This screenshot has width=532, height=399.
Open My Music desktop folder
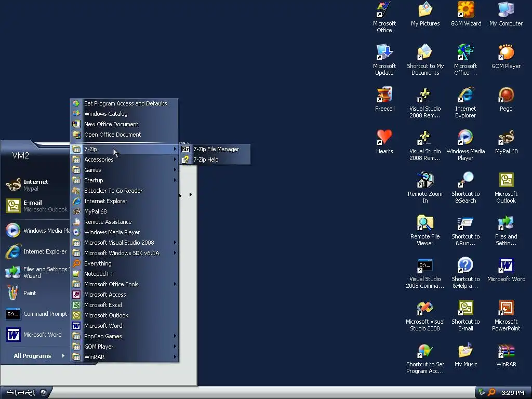465,355
